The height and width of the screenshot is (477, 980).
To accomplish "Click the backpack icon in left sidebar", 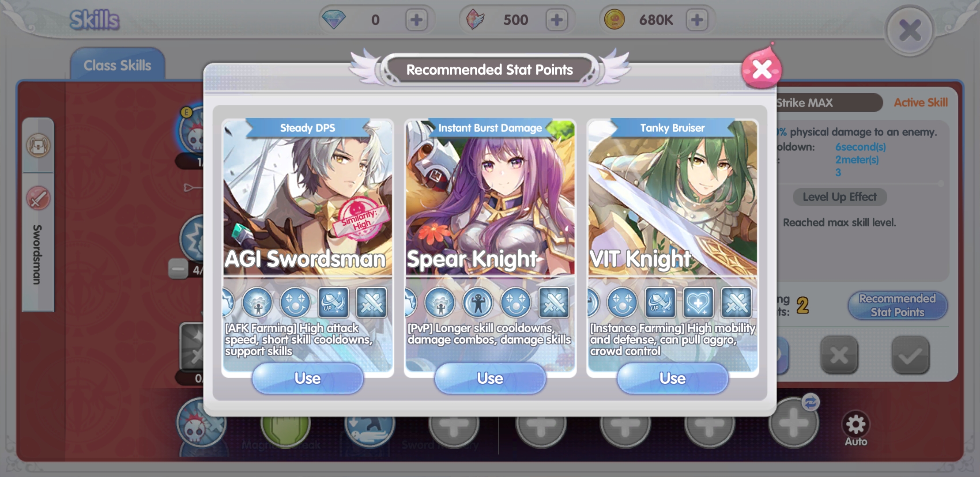I will [38, 145].
